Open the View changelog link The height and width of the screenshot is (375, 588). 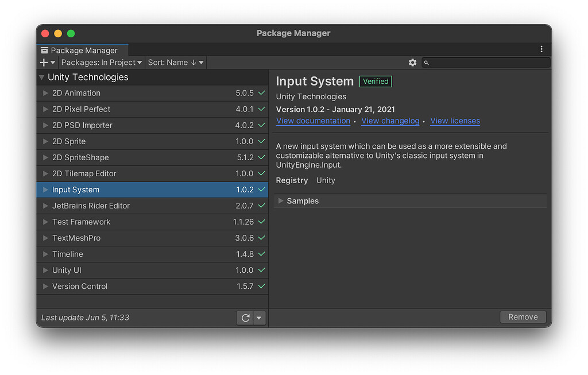click(390, 121)
